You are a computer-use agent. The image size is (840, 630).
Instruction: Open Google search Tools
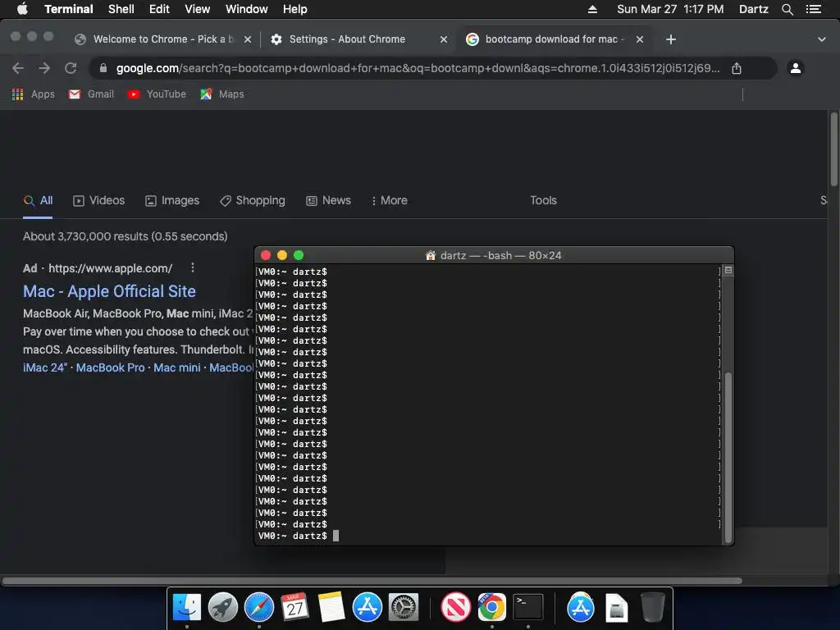point(543,200)
